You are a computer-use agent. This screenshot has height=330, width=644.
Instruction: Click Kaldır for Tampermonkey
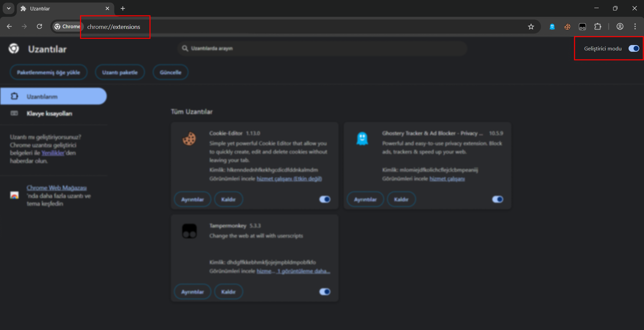click(229, 292)
